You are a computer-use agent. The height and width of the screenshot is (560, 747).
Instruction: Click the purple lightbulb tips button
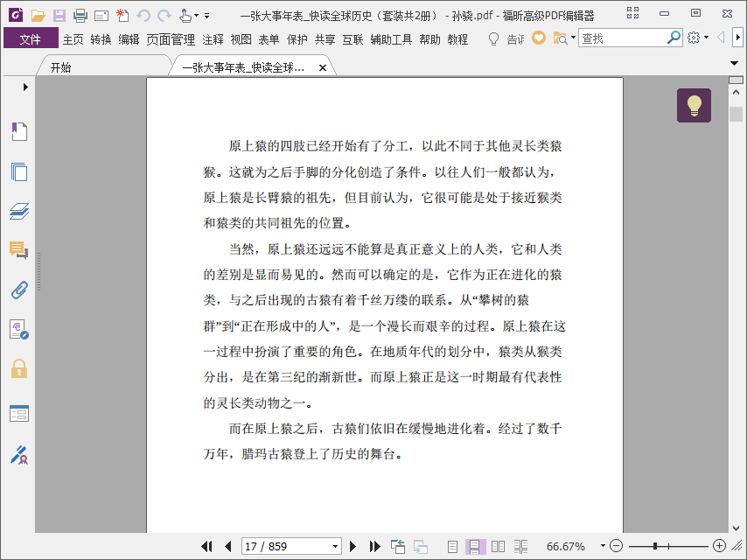694,105
